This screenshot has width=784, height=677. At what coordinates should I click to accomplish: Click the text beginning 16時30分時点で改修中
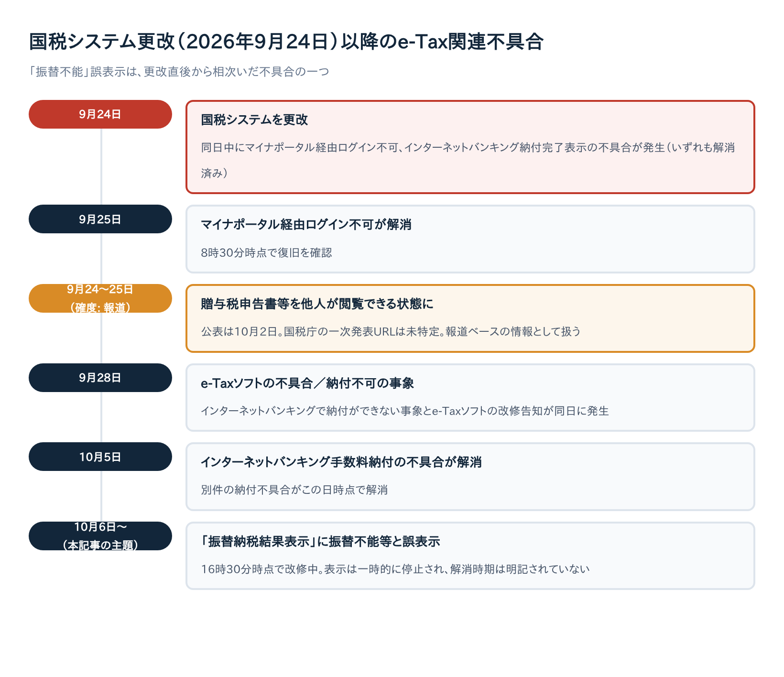point(395,569)
